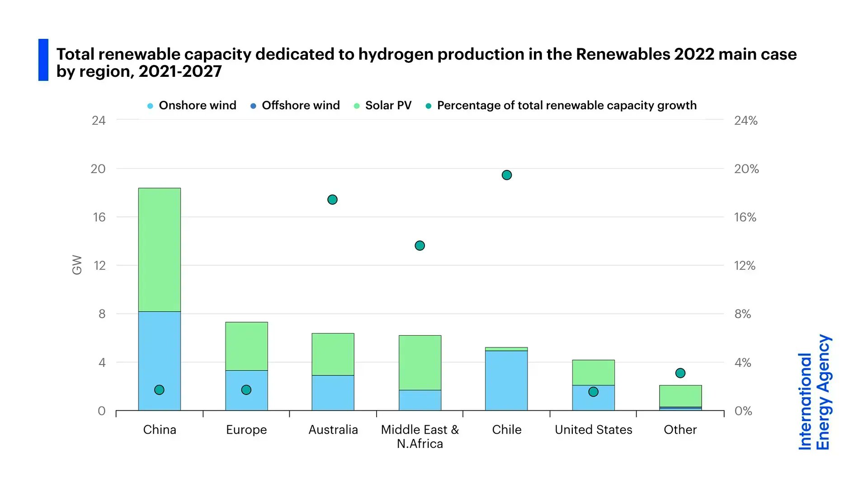Screen dimensions: 868x488
Task: Click the Onshore wind legend dot
Action: tap(151, 105)
